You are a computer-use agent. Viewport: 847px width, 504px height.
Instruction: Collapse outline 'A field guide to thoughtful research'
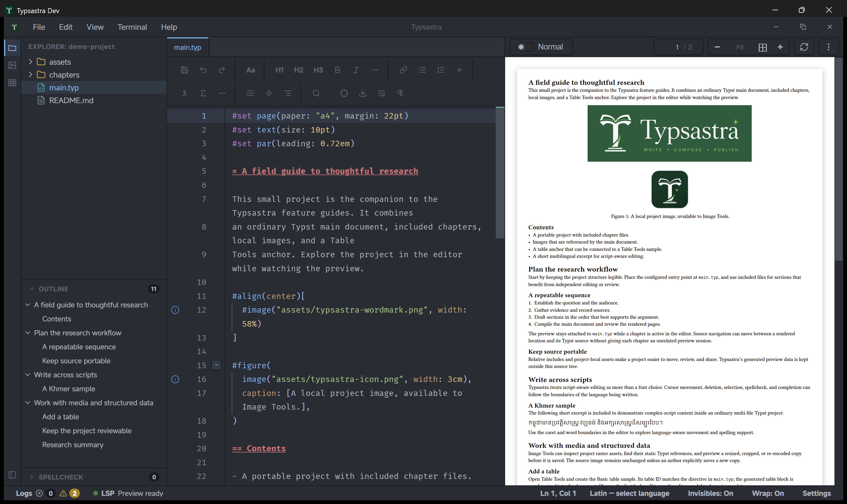coord(28,305)
